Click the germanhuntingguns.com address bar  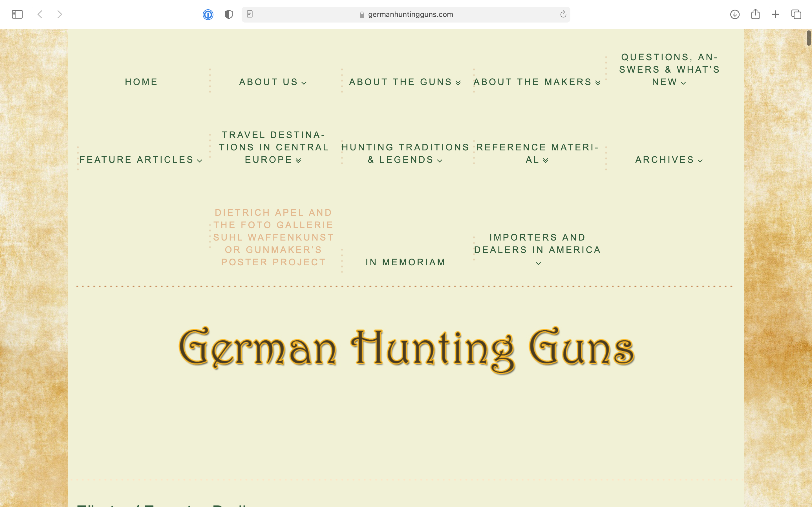pos(410,14)
